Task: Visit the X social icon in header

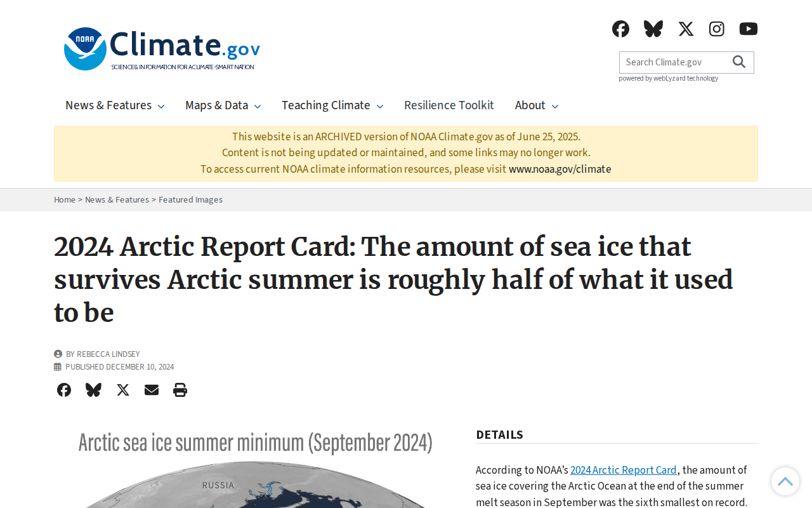Action: 686,29
